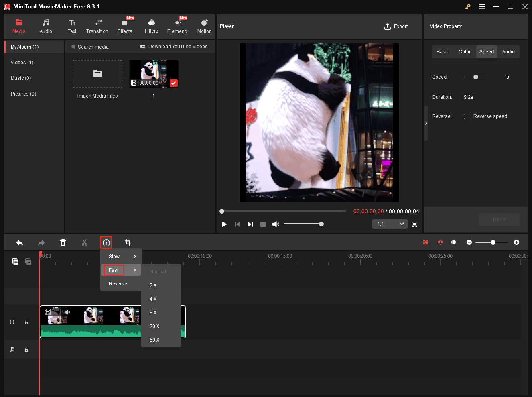Open the 1:1 aspect ratio dropdown
Screen dimensions: 532x397
[x=390, y=224]
